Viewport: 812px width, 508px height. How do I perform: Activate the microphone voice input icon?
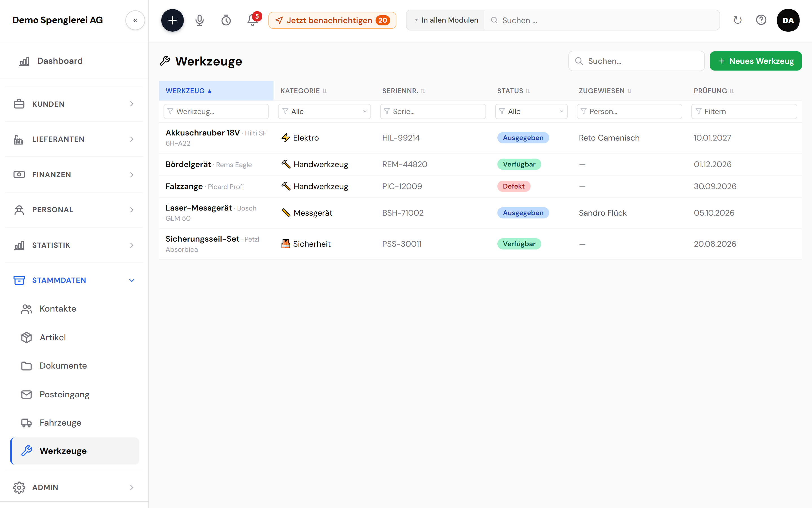click(199, 20)
